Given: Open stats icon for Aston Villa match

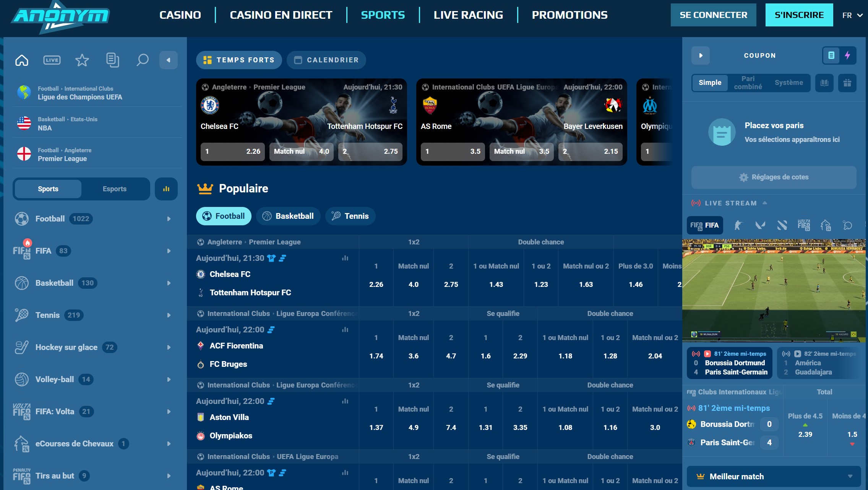Looking at the screenshot, I should pos(345,401).
